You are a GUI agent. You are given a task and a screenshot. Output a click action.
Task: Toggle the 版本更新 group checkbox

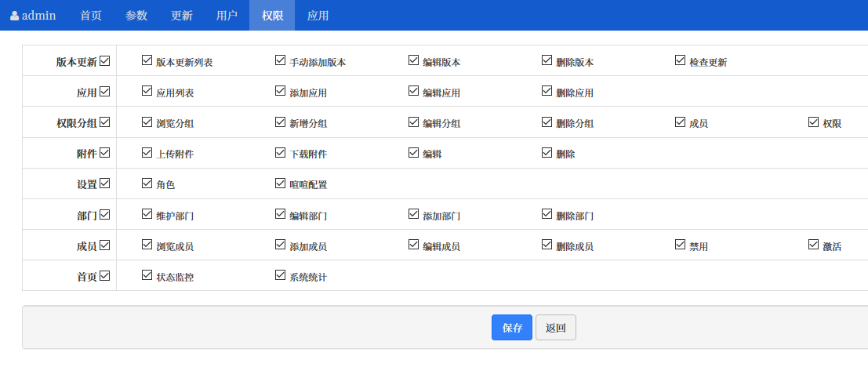coord(105,61)
